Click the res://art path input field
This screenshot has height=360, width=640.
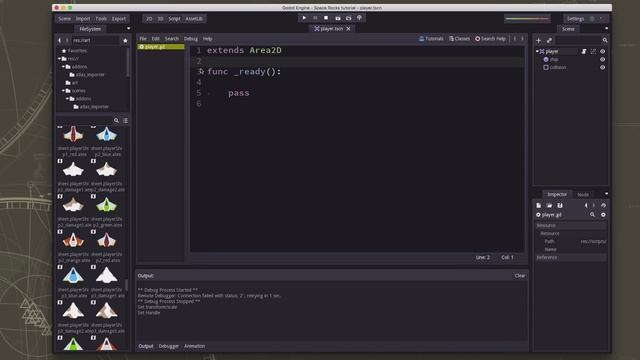[95, 40]
